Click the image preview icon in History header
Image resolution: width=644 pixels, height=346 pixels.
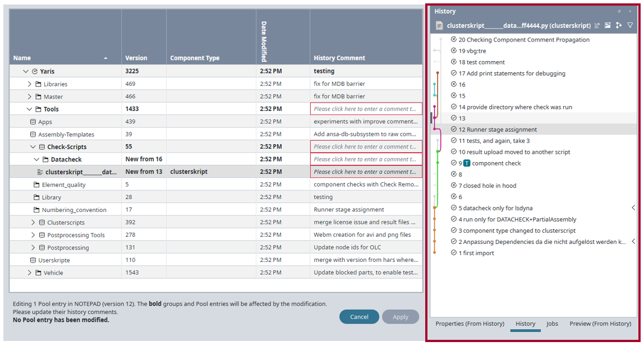[608, 25]
